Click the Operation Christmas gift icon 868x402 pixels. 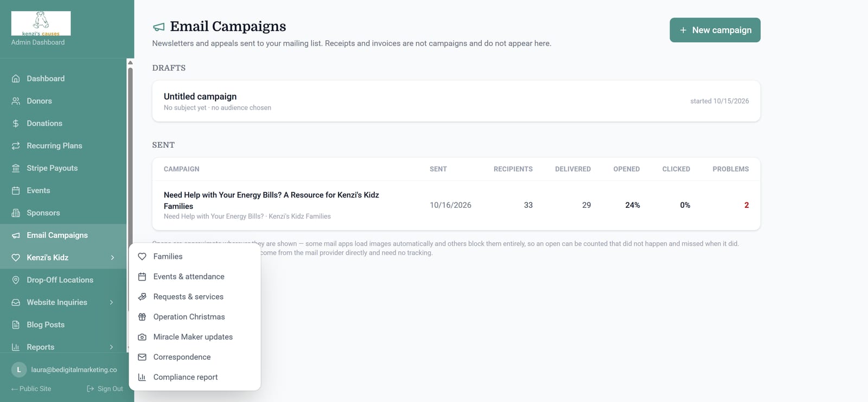coord(142,317)
